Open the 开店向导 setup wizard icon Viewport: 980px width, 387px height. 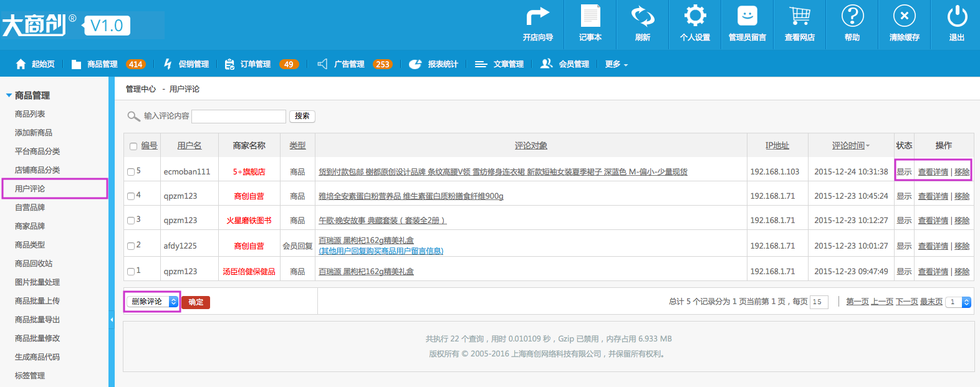click(x=537, y=16)
